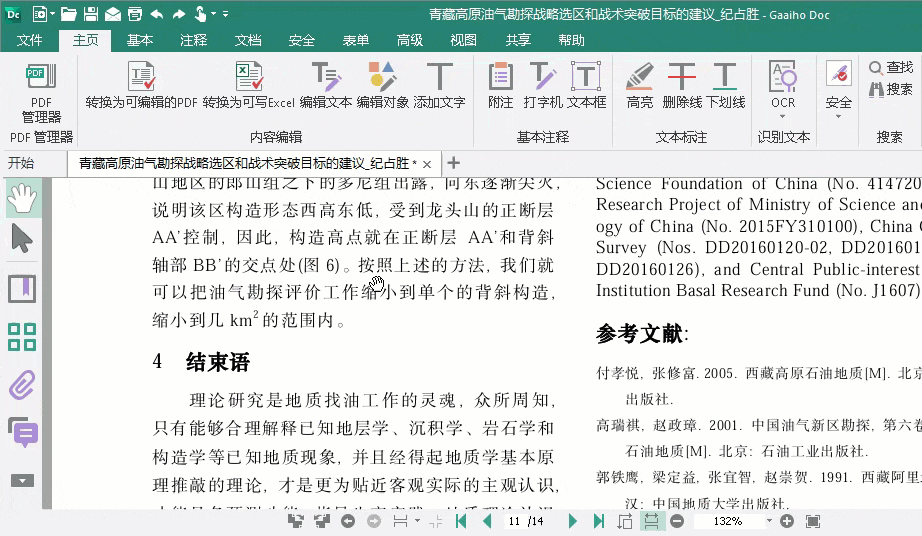Select the 编辑文本 tool
This screenshot has height=536, width=922.
326,85
